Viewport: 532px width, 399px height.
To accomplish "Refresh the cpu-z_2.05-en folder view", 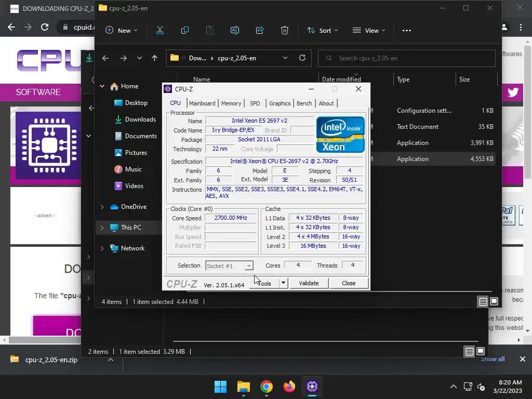I will (302, 58).
